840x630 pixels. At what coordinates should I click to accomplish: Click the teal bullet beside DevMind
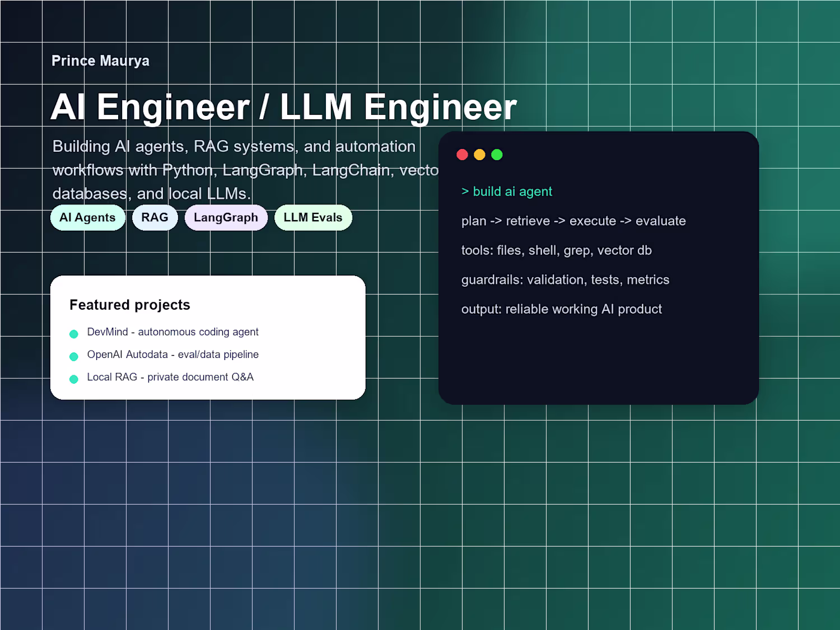point(73,334)
